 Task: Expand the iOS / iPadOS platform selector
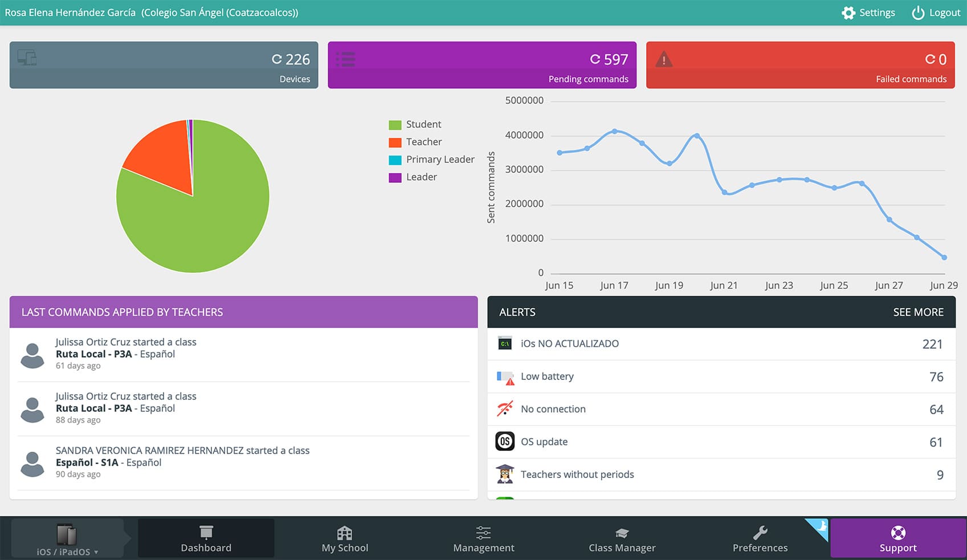click(x=67, y=538)
